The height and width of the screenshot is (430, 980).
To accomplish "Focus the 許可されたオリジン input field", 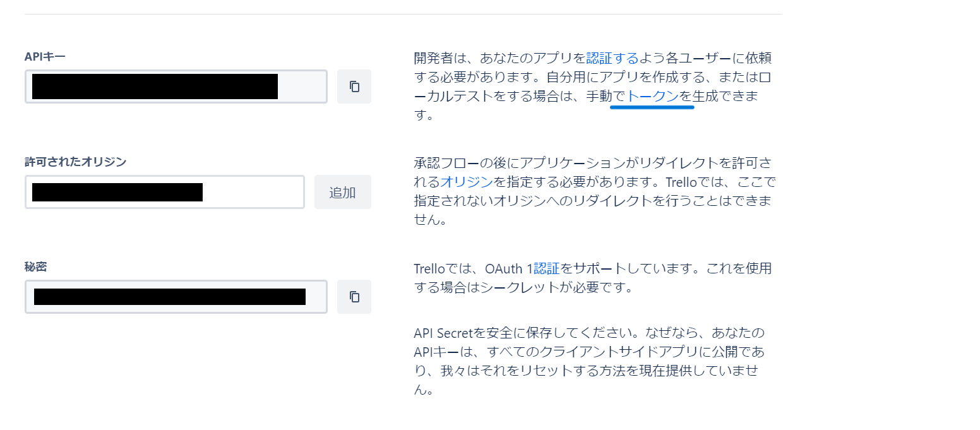I will coord(165,192).
